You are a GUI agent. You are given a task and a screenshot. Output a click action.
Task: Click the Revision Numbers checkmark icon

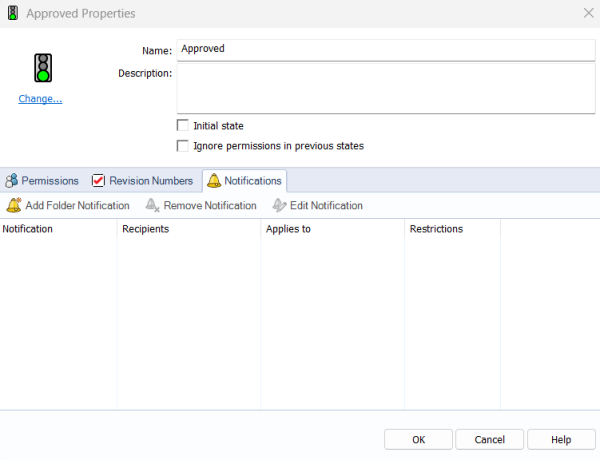(x=98, y=181)
